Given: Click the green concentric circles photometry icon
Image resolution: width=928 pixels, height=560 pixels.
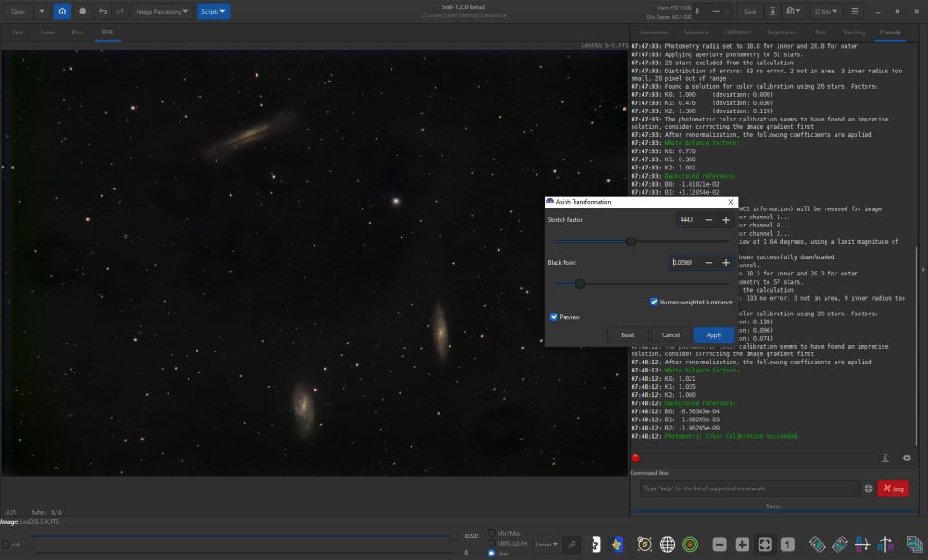Looking at the screenshot, I should [x=690, y=544].
